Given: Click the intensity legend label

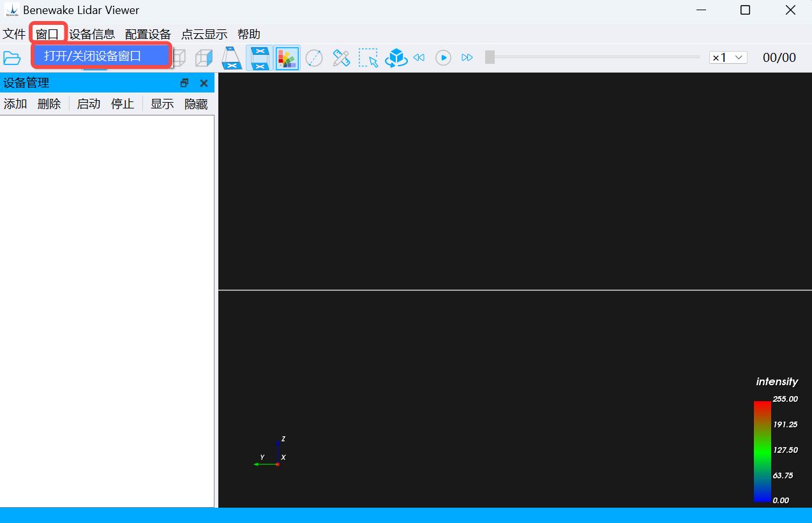Looking at the screenshot, I should click(x=777, y=381).
